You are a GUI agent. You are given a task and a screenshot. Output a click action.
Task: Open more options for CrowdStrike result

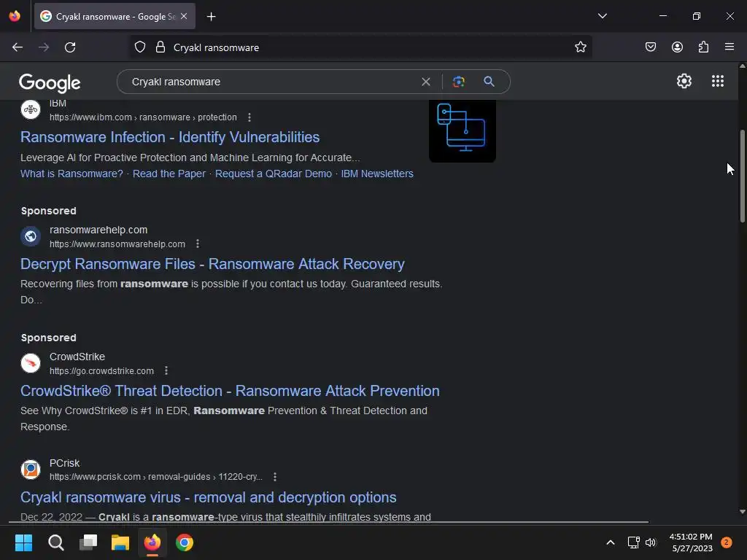[x=166, y=370]
